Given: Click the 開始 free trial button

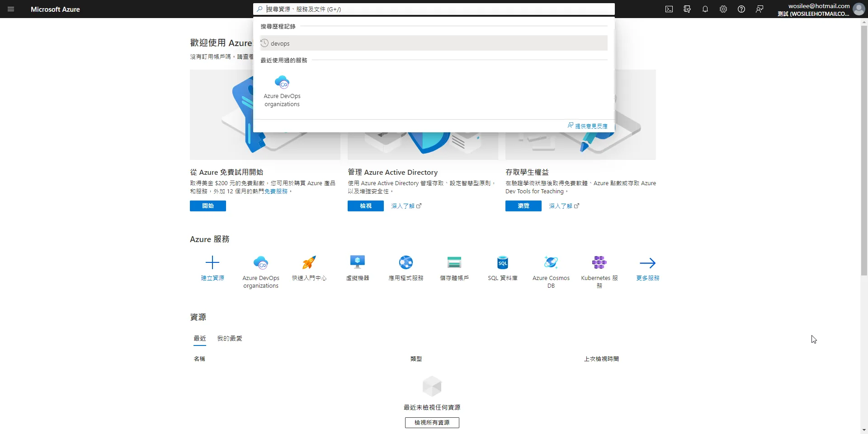Looking at the screenshot, I should [x=208, y=205].
